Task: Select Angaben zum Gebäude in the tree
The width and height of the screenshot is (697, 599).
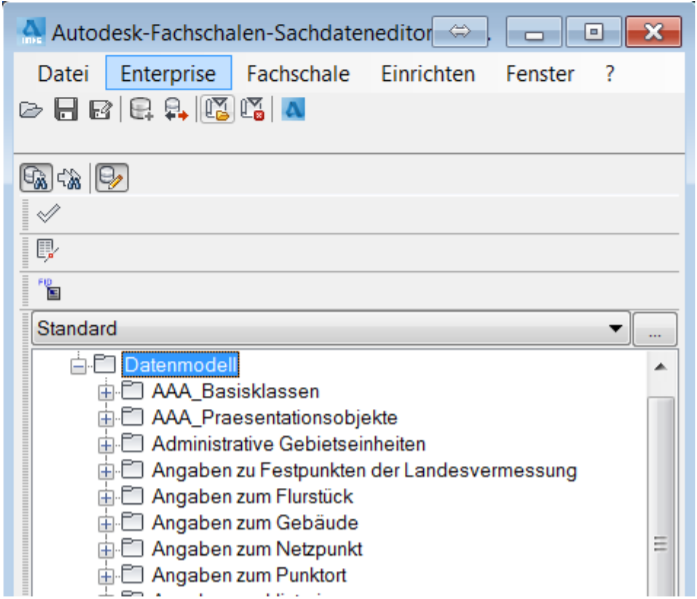Action: (255, 523)
